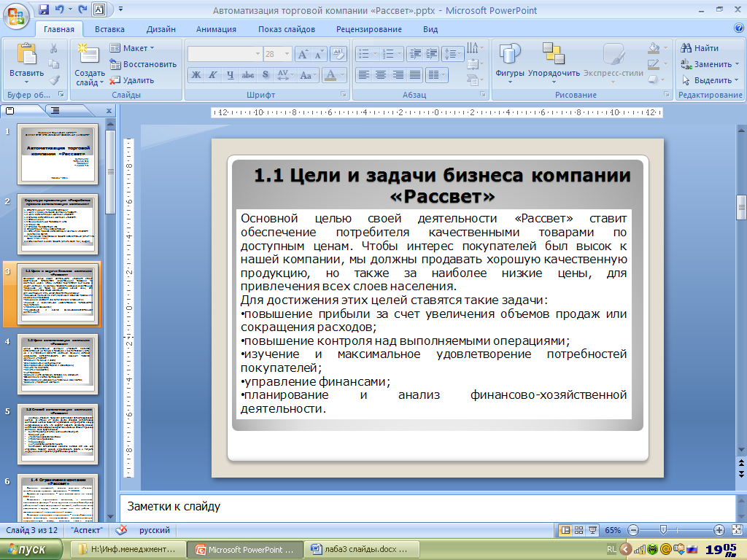747x560 pixels.
Task: Undo the last action
Action: point(60,9)
